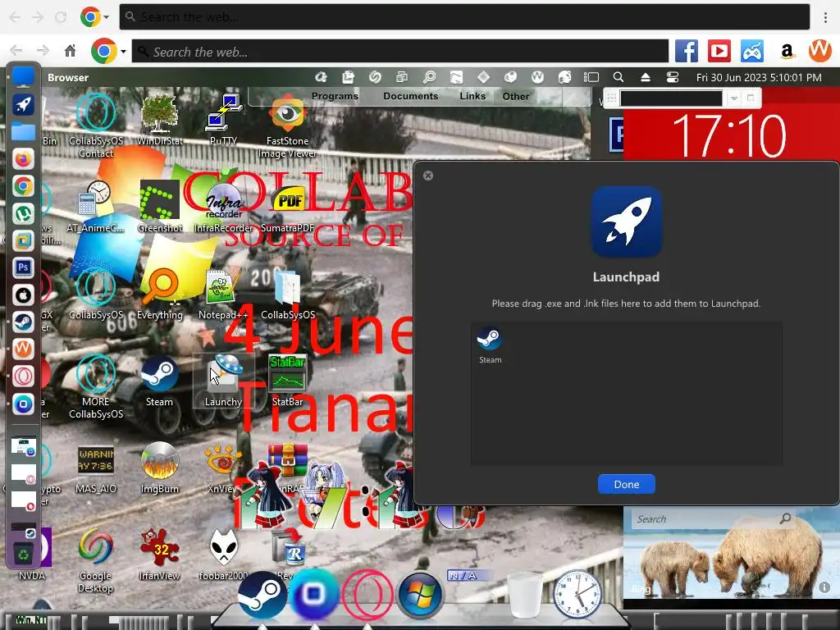The image size is (840, 630).
Task: Launch Everything search shortcut
Action: [x=159, y=294]
